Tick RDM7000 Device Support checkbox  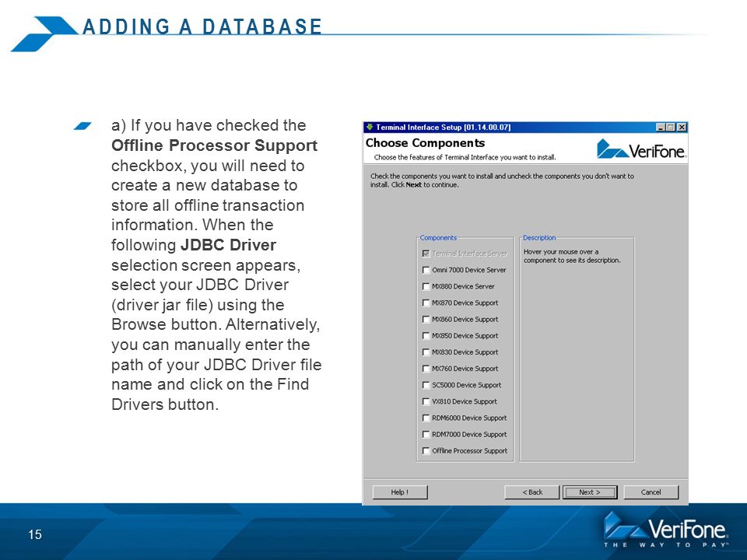[426, 434]
